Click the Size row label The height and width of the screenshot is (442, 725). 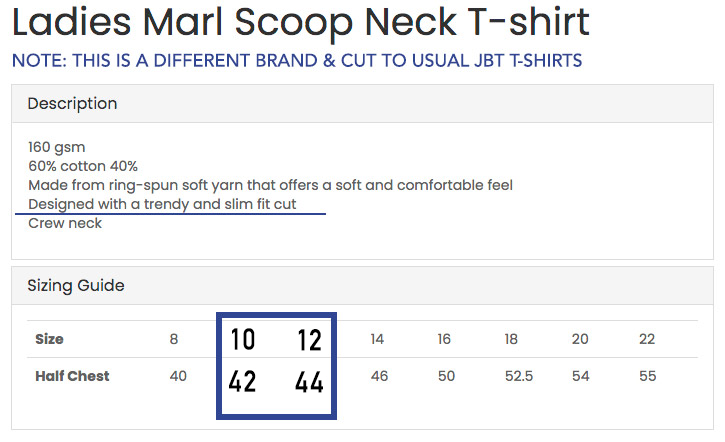click(x=49, y=339)
